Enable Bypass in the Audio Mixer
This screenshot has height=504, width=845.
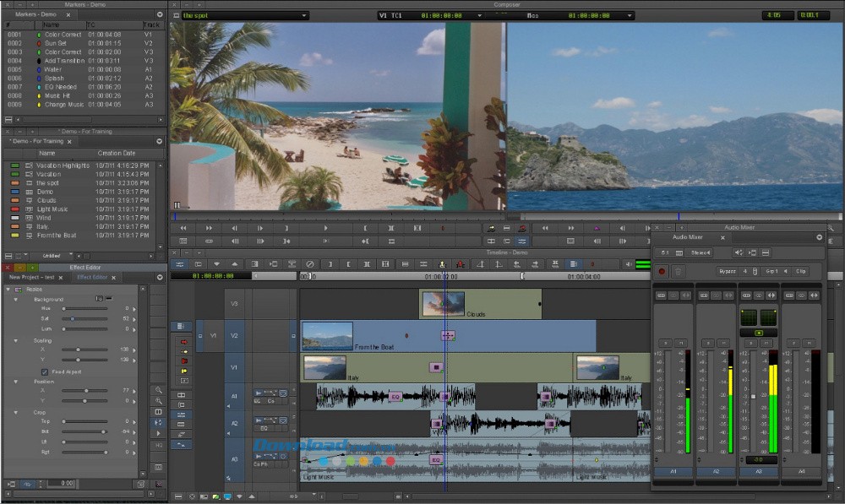(x=728, y=271)
